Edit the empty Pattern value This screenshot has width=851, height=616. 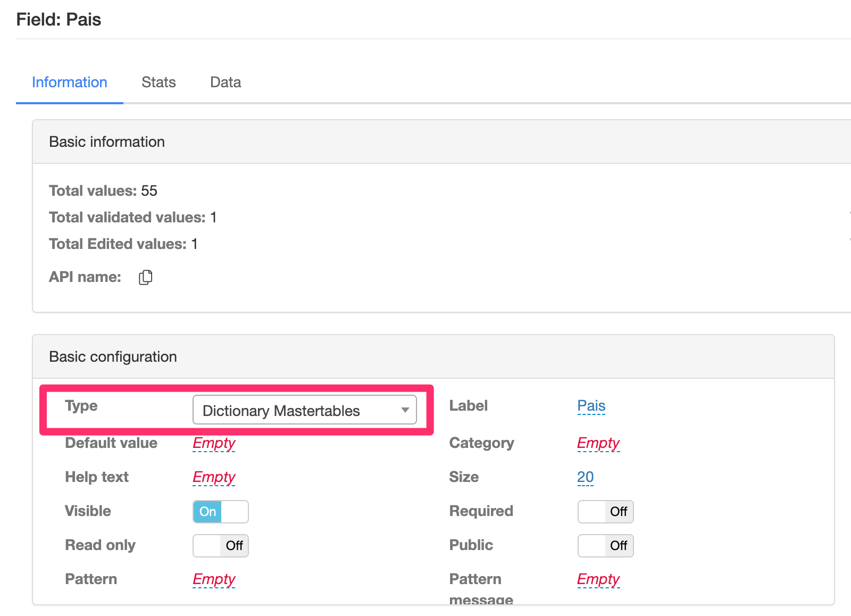(214, 579)
